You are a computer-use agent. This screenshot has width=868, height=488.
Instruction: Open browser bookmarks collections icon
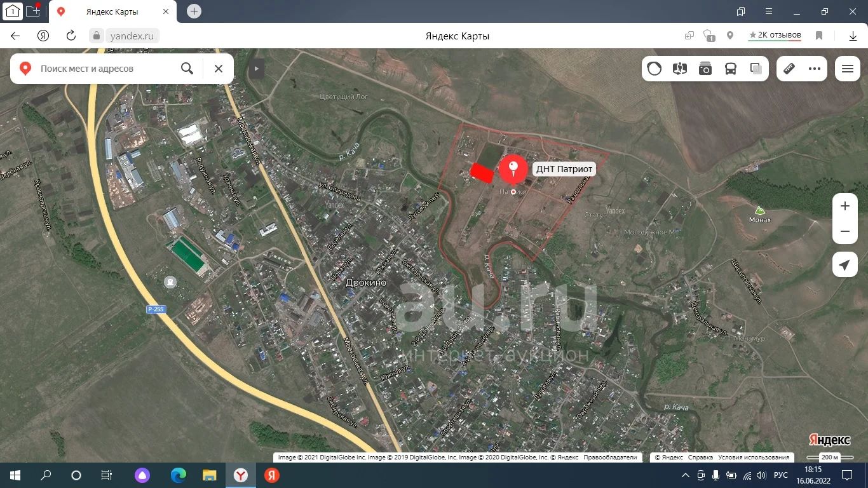pos(741,11)
